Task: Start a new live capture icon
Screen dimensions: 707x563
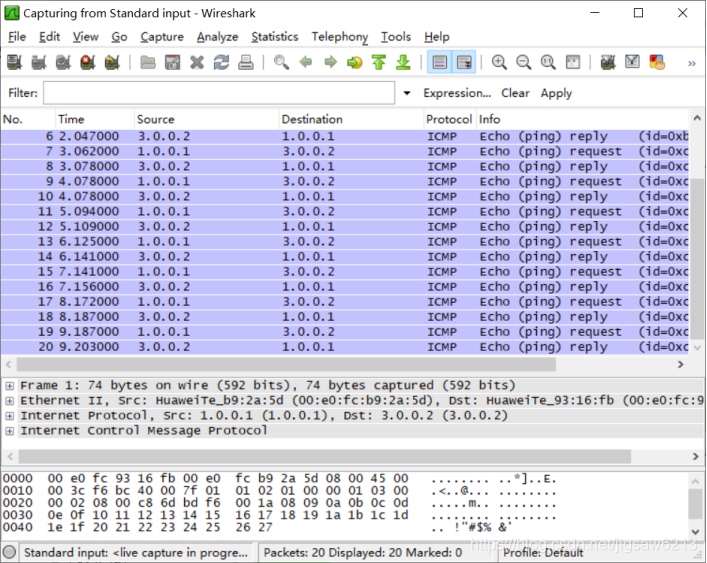Action: pos(63,62)
